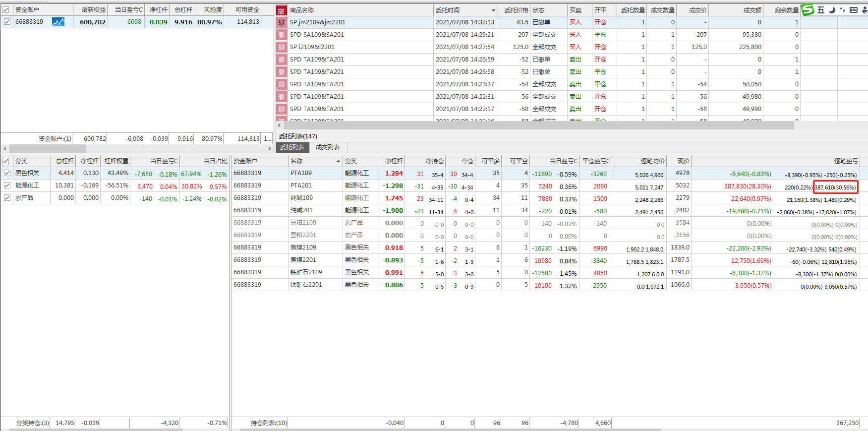This screenshot has width=868, height=431.
Task: Open the 委托时间 column dropdown arrow
Action: 493,10
